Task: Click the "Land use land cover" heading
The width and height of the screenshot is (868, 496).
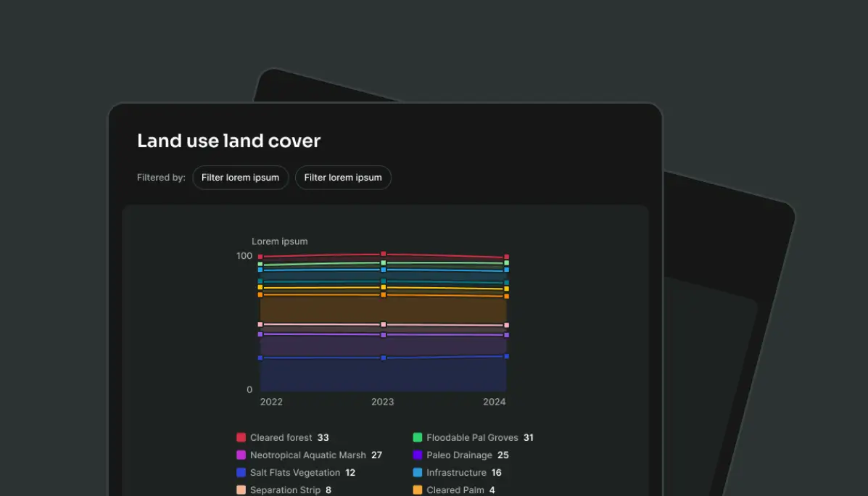Action: point(228,141)
